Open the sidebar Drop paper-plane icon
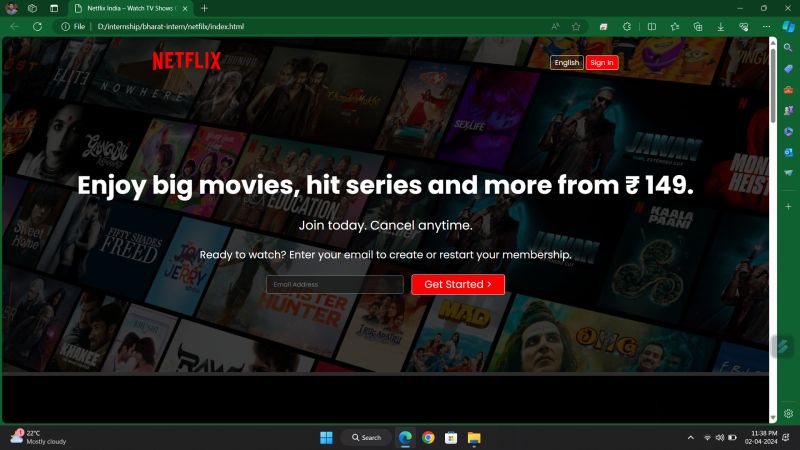Image resolution: width=800 pixels, height=450 pixels. coord(788,173)
